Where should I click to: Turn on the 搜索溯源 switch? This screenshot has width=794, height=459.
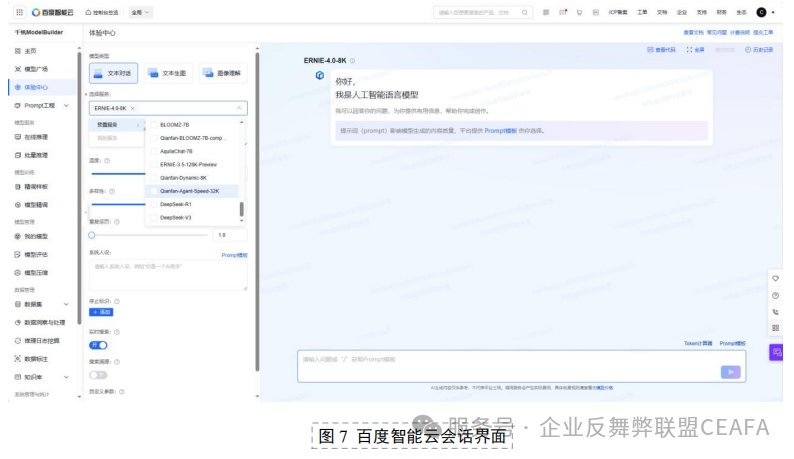pyautogui.click(x=98, y=375)
